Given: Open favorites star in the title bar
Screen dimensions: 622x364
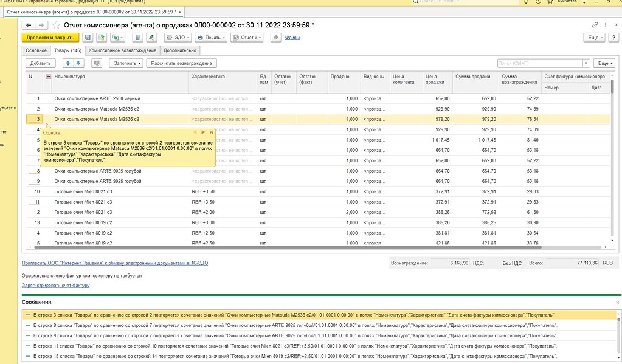Looking at the screenshot, I should tap(550, 2).
